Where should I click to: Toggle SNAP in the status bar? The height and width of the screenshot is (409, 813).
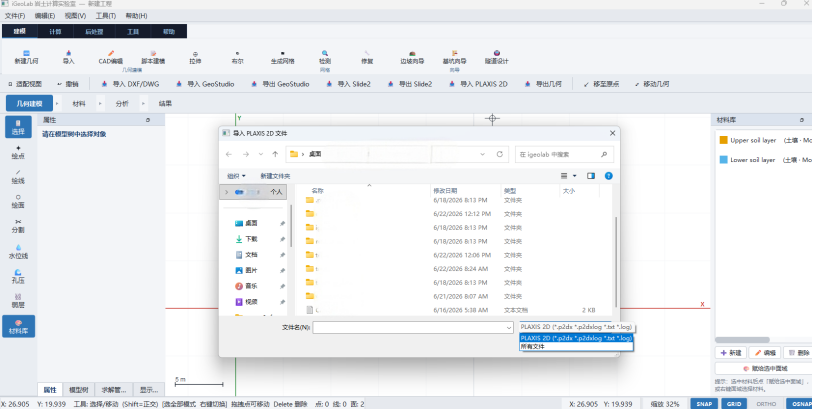[704, 404]
